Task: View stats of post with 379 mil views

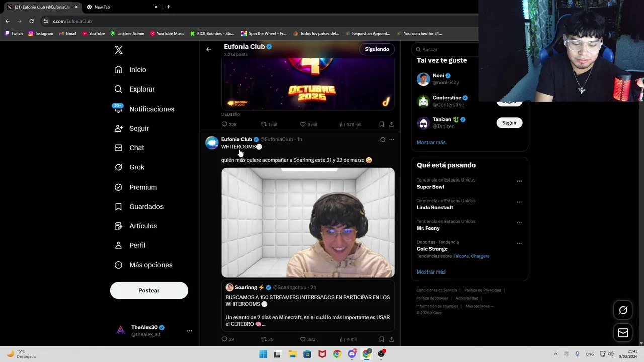Action: (x=342, y=124)
